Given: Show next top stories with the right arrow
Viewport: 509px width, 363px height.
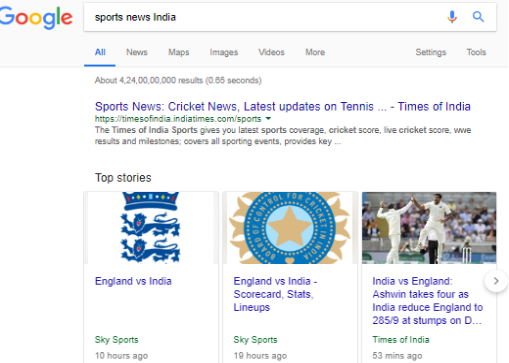Looking at the screenshot, I should click(496, 281).
